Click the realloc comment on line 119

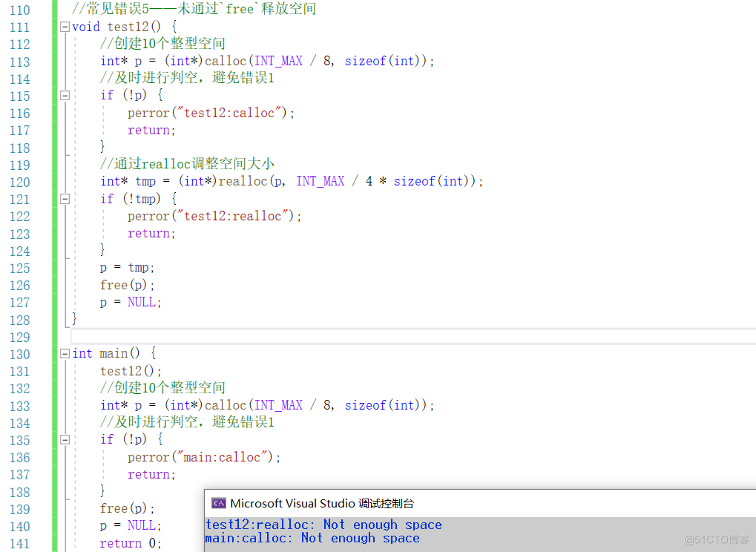187,164
